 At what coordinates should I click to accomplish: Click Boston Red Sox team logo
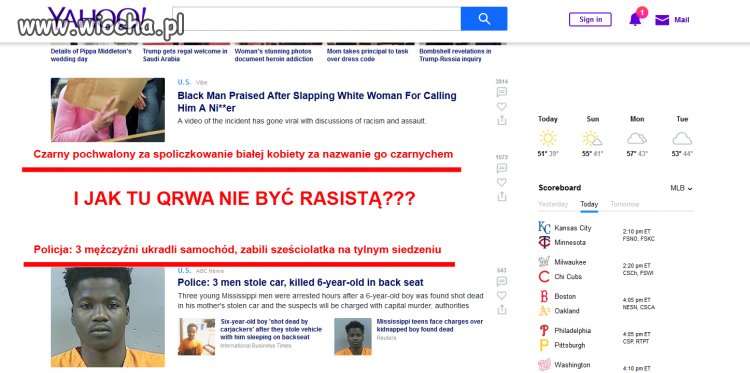544,296
